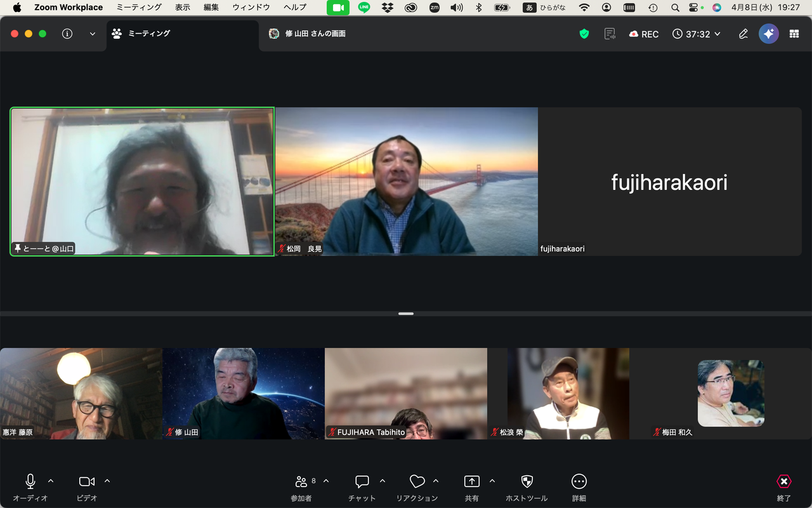Expand the video options arrow
Viewport: 812px width, 508px height.
pos(107,481)
